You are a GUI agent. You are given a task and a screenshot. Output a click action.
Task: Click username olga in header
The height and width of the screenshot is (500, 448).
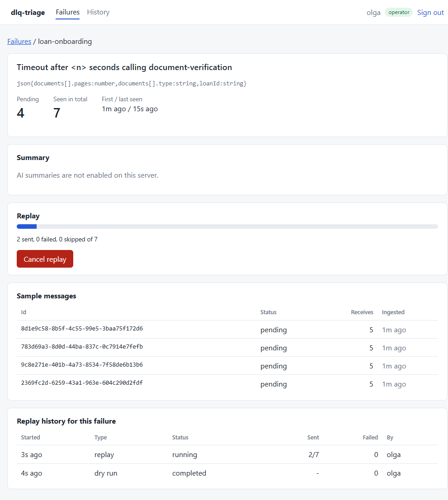[x=373, y=13]
